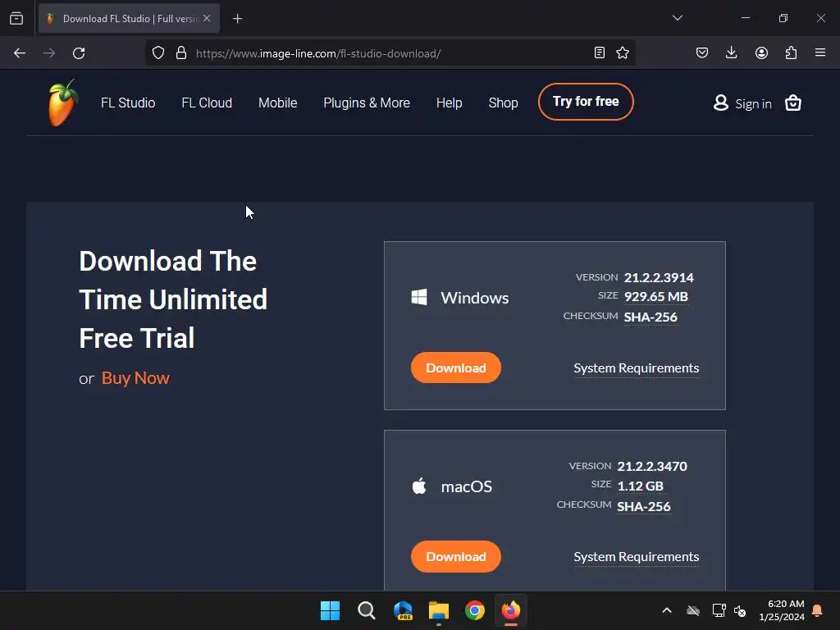The width and height of the screenshot is (840, 630).
Task: Click the Try for free button
Action: tap(586, 102)
